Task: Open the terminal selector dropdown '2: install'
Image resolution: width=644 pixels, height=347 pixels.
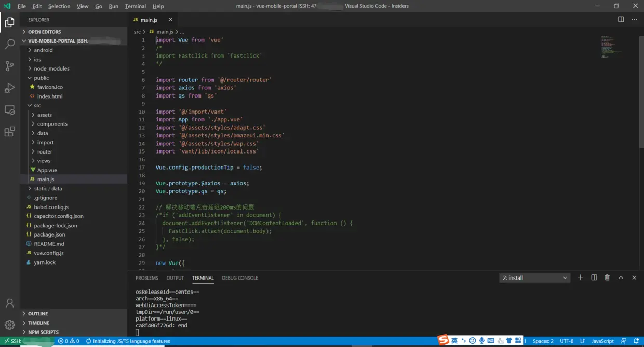Action: pos(535,278)
